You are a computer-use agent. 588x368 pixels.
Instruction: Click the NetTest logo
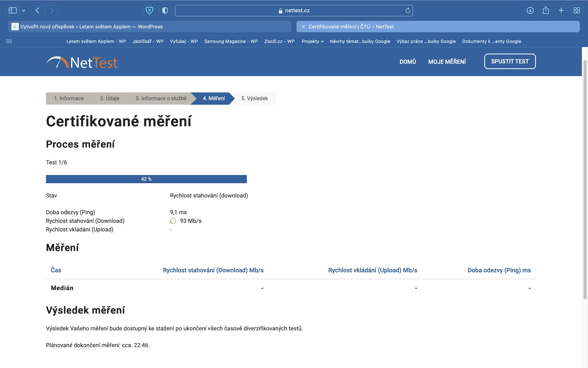[x=82, y=62]
